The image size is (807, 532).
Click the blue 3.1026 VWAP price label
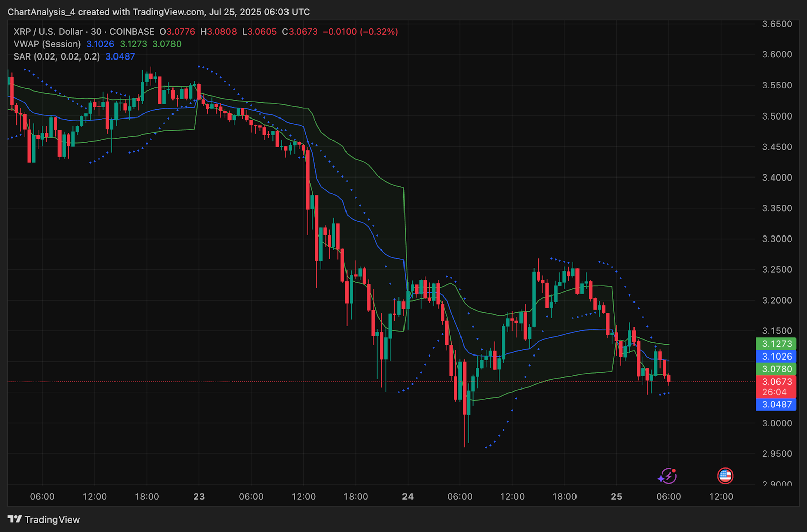(x=776, y=357)
